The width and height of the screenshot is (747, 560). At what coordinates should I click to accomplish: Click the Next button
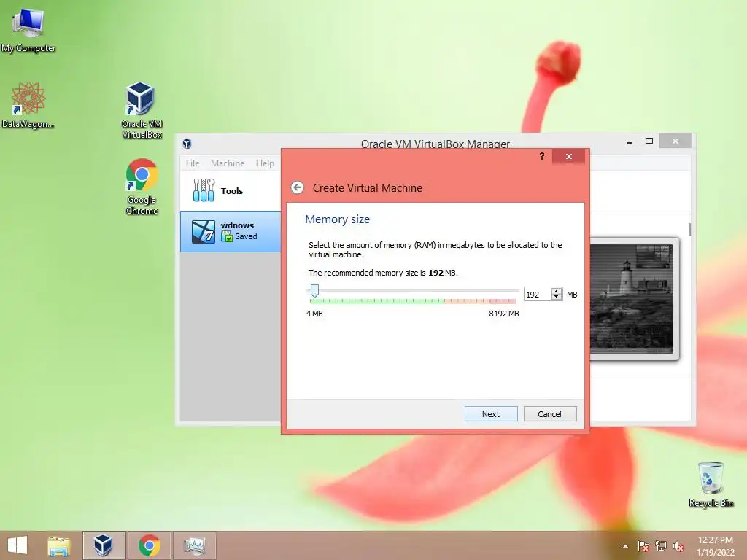[x=491, y=414]
